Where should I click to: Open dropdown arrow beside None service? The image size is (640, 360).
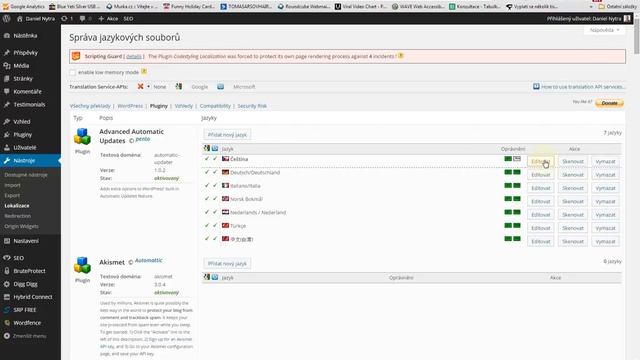[x=149, y=87]
